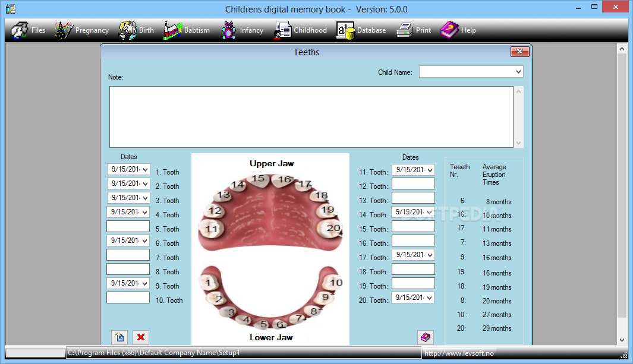633x364 pixels.
Task: Click the red X delete button
Action: 141,337
